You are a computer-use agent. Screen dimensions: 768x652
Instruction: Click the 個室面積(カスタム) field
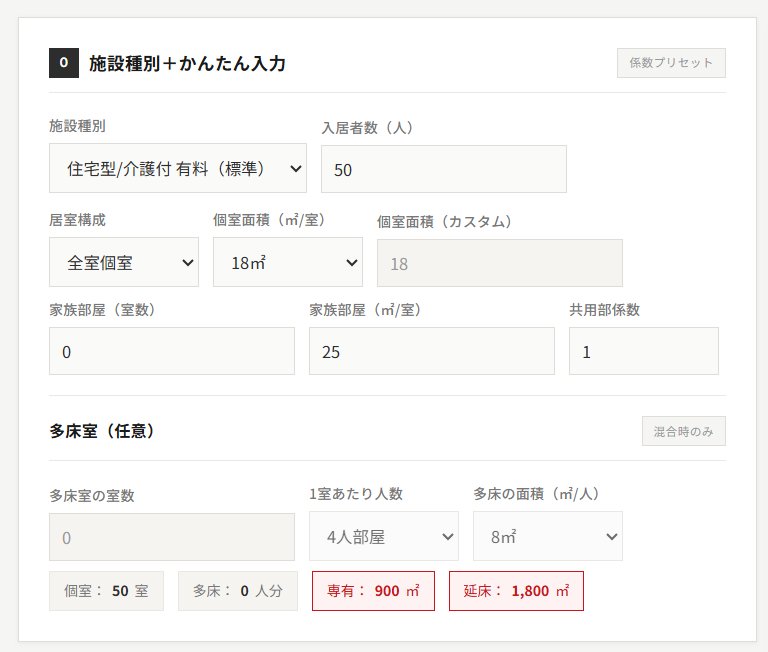[500, 263]
